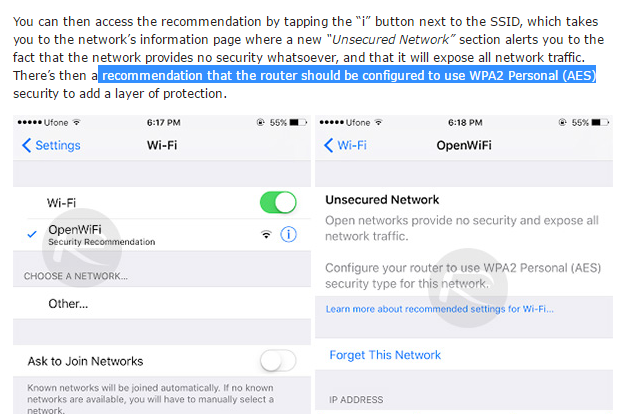The image size is (634, 414).
Task: Click Ufone signal dots in left status bar
Action: [x=28, y=122]
